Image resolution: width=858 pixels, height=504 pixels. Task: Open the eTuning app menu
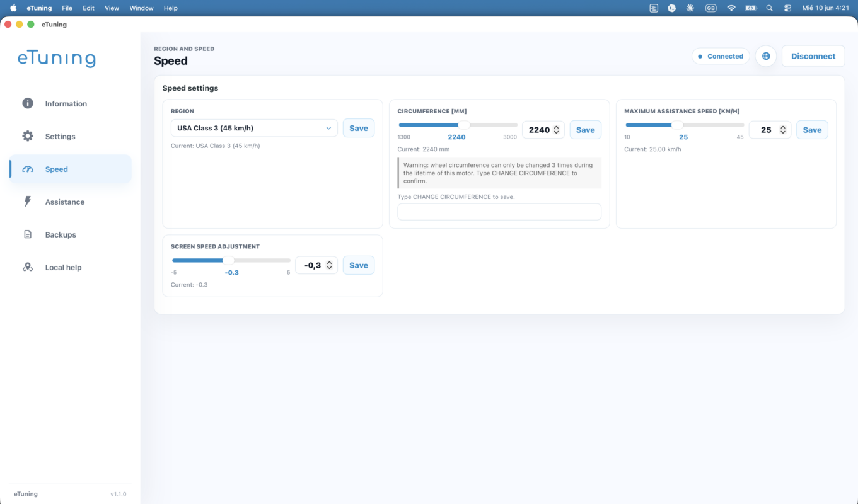click(x=39, y=8)
